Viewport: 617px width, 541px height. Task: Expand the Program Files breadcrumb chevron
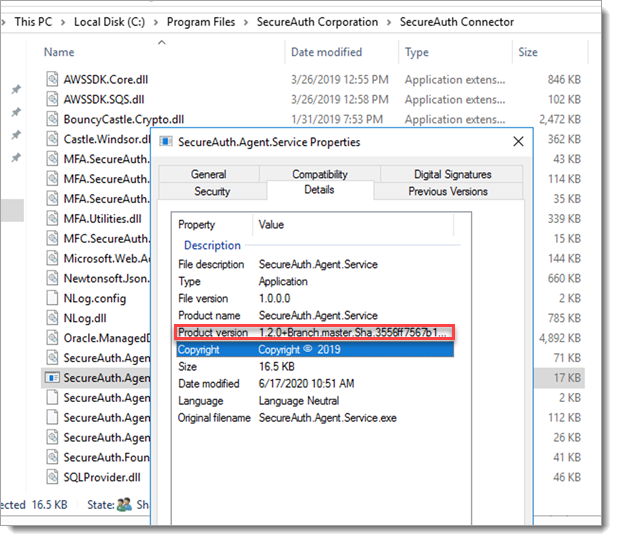[246, 21]
